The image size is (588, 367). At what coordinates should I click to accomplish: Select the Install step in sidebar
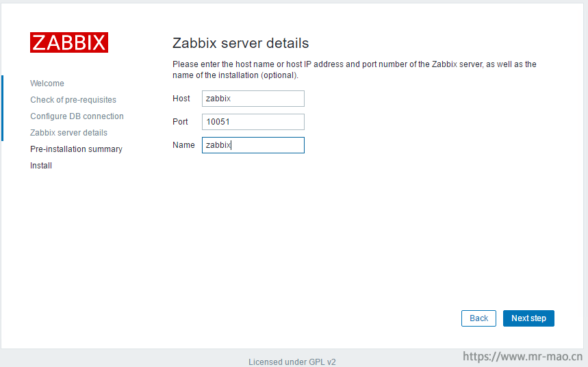tap(41, 166)
